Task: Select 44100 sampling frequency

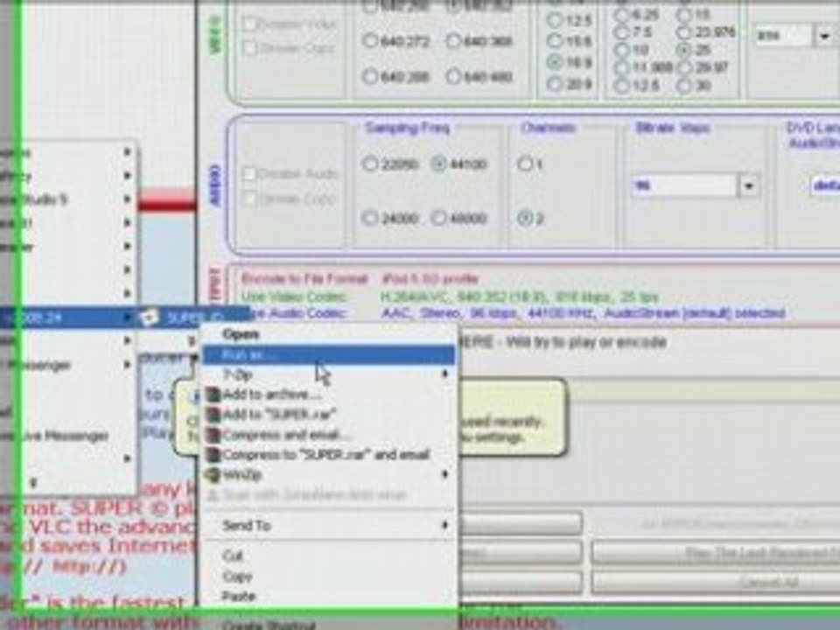Action: [438, 164]
